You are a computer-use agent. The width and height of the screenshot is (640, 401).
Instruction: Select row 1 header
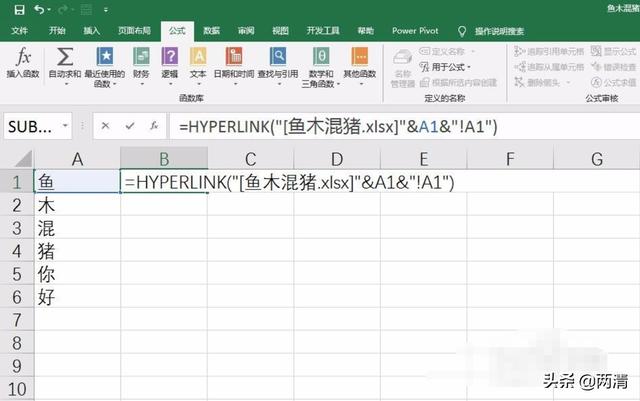pos(17,182)
